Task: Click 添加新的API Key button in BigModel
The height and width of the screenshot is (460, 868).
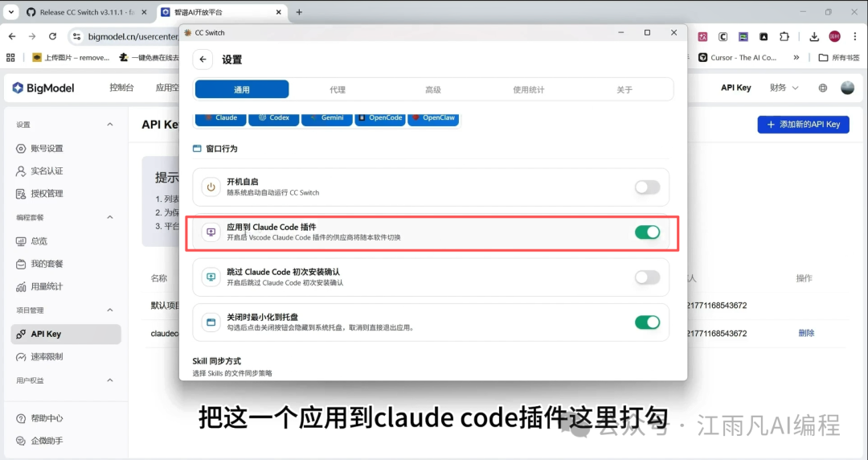Action: coord(803,124)
